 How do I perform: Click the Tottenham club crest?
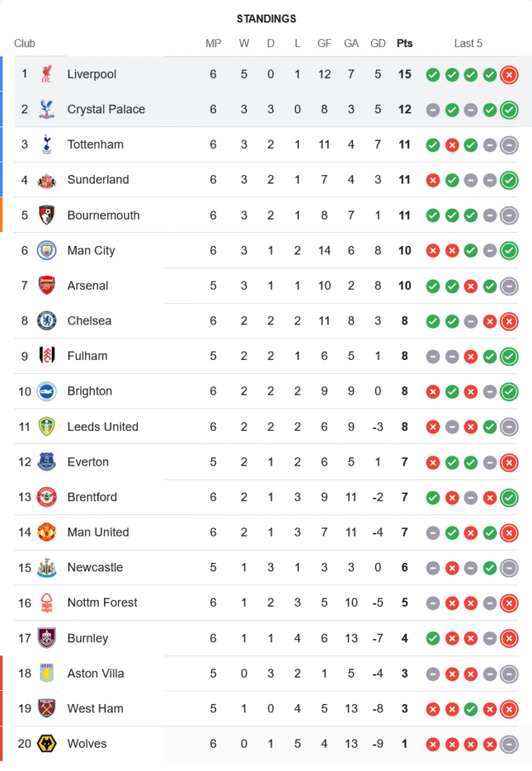(47, 144)
